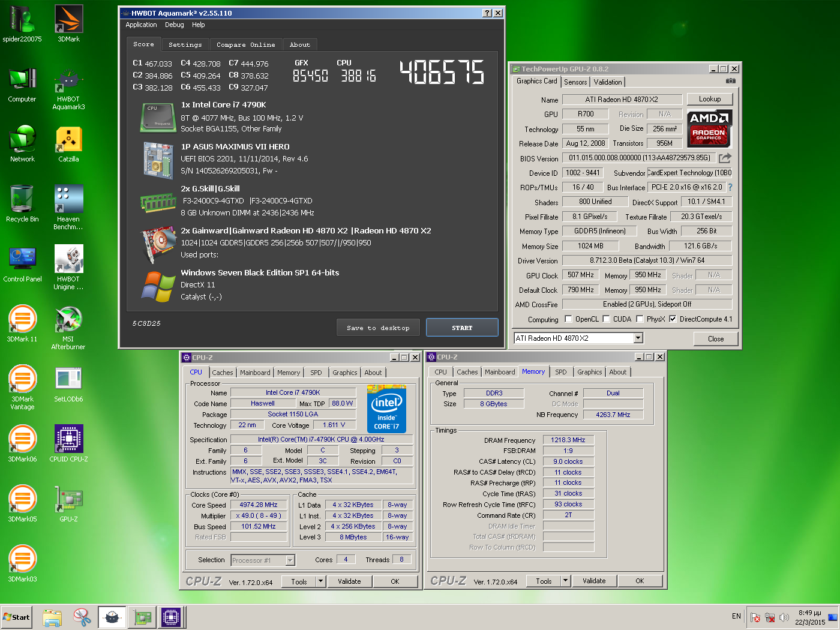The image size is (840, 630).
Task: Open the Application menu in Aquamark
Action: pyautogui.click(x=141, y=25)
